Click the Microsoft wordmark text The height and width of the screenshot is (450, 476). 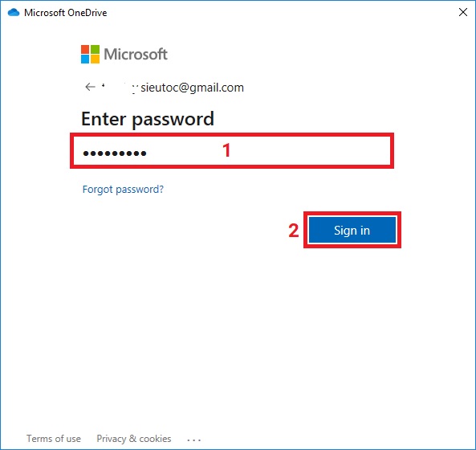point(136,54)
